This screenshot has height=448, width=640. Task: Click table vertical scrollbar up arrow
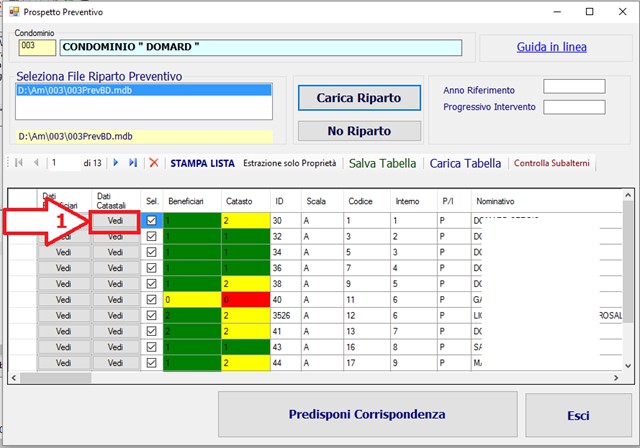click(x=628, y=195)
